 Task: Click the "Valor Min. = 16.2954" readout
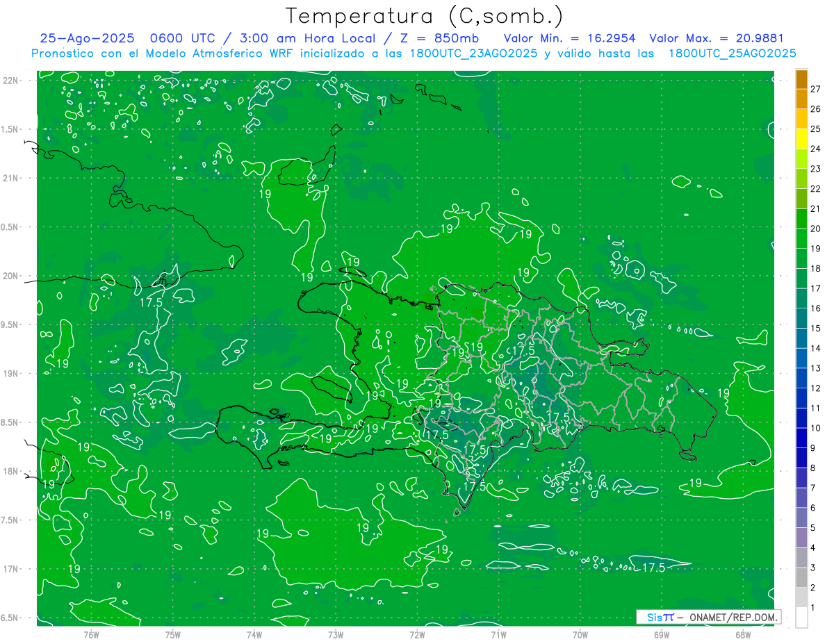click(570, 38)
